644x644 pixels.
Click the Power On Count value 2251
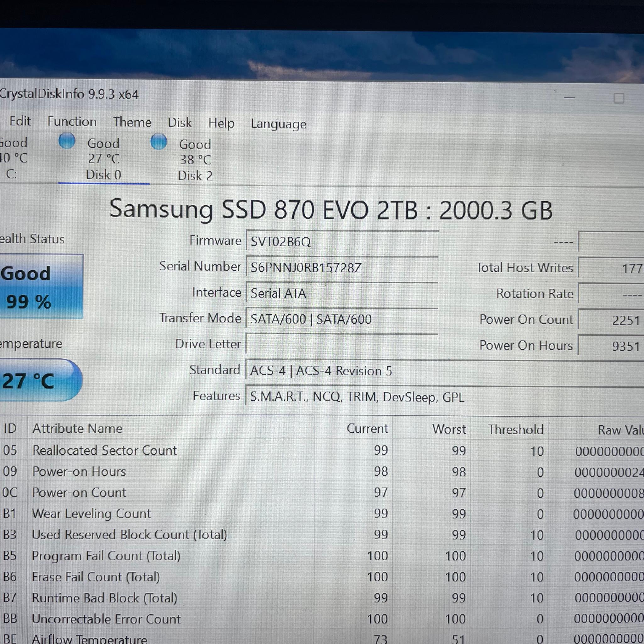click(611, 320)
